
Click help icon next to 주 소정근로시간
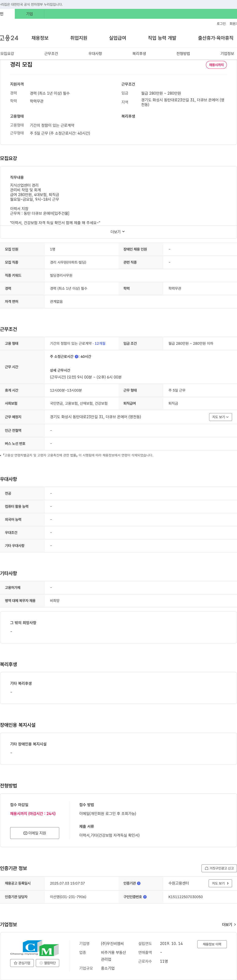pyautogui.click(x=77, y=357)
